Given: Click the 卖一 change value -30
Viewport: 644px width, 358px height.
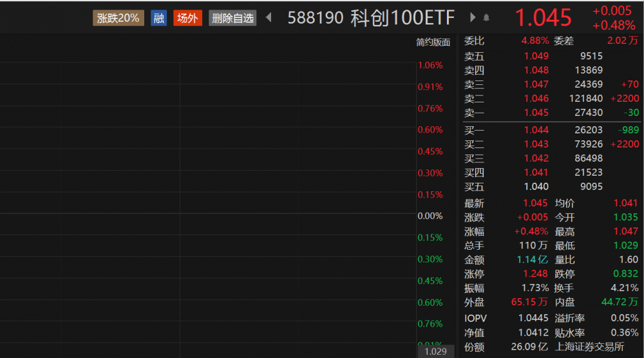Looking at the screenshot, I should (631, 113).
